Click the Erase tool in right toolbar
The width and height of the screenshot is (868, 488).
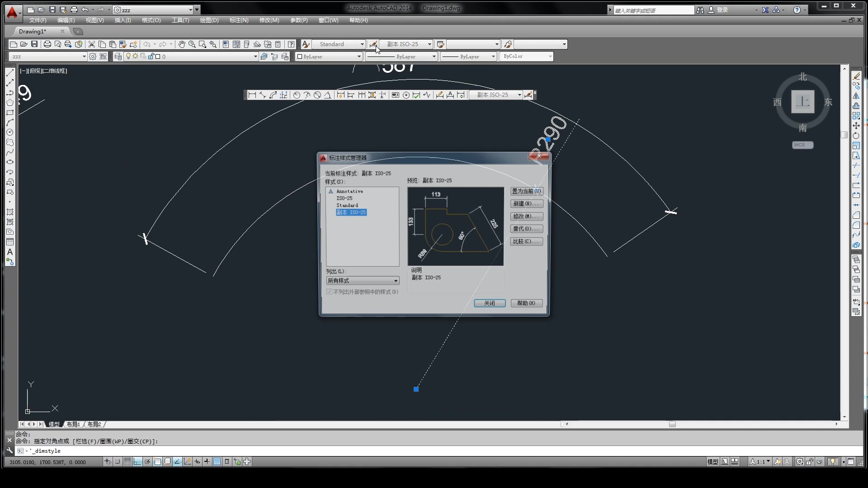point(856,76)
